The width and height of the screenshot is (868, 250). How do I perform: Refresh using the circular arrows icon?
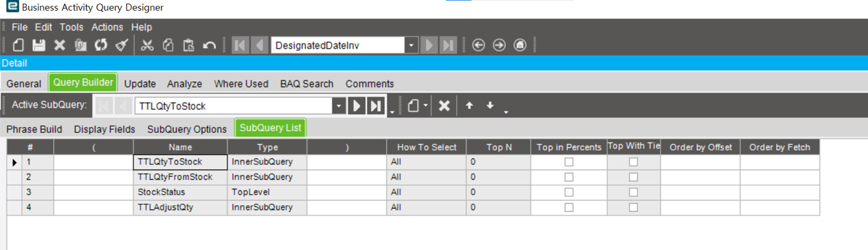pos(101,45)
